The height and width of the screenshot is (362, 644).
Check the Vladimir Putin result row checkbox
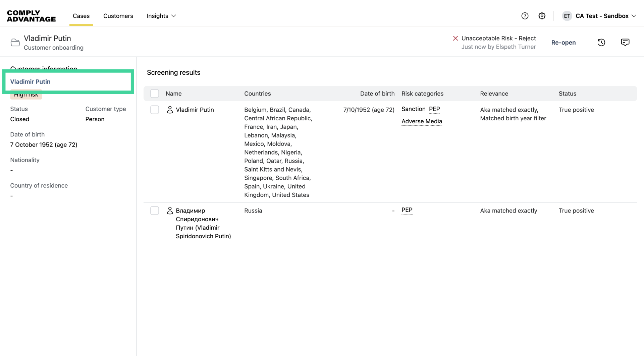click(155, 110)
